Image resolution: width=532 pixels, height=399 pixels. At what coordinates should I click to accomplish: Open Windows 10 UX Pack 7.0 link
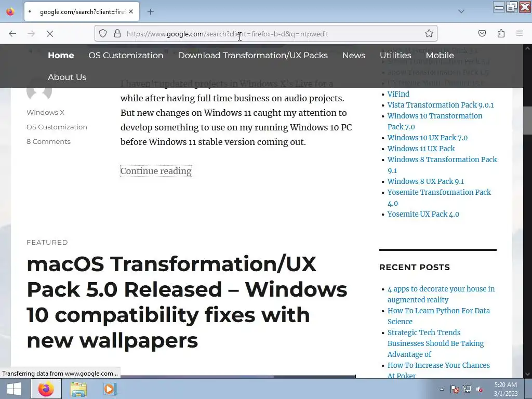(428, 138)
